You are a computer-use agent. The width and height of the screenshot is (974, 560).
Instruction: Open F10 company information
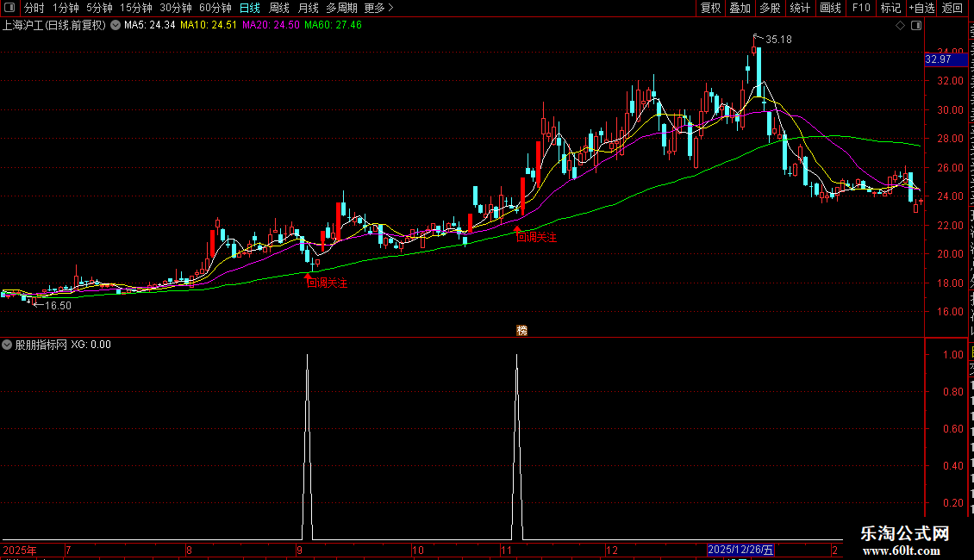tap(861, 8)
